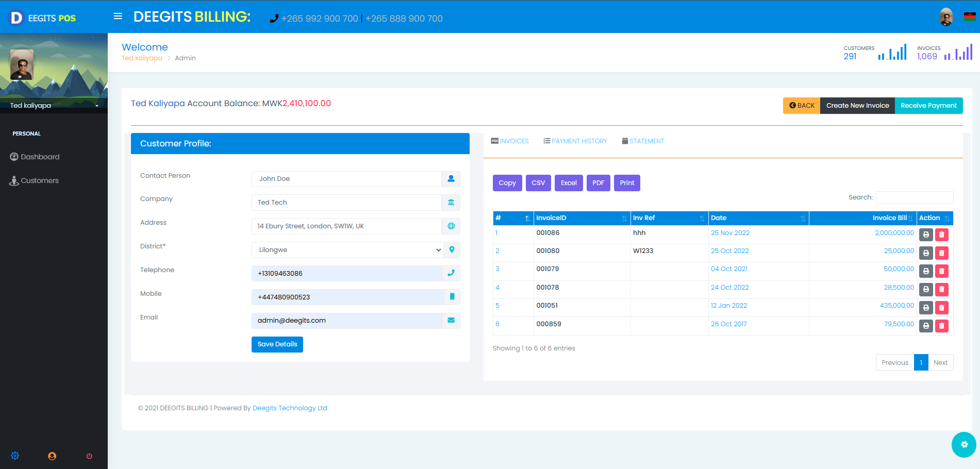Image resolution: width=980 pixels, height=469 pixels.
Task: Open the Statement tab
Action: [643, 141]
